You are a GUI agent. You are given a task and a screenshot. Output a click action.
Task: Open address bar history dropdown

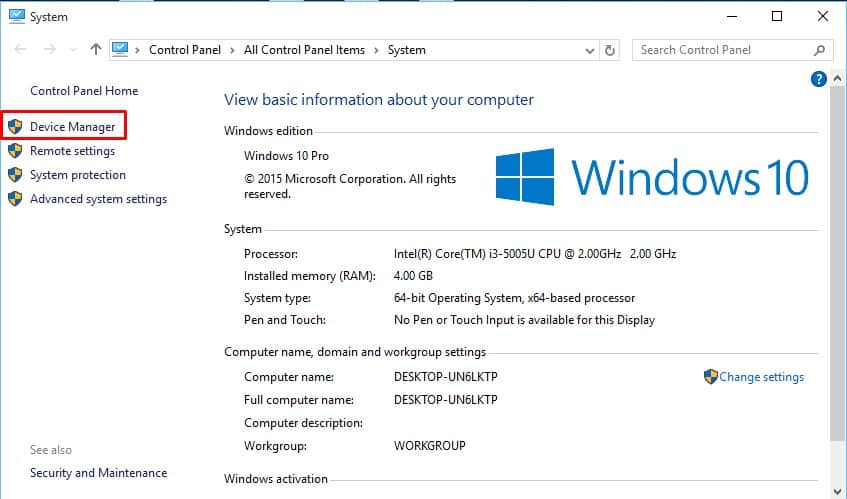click(x=589, y=51)
